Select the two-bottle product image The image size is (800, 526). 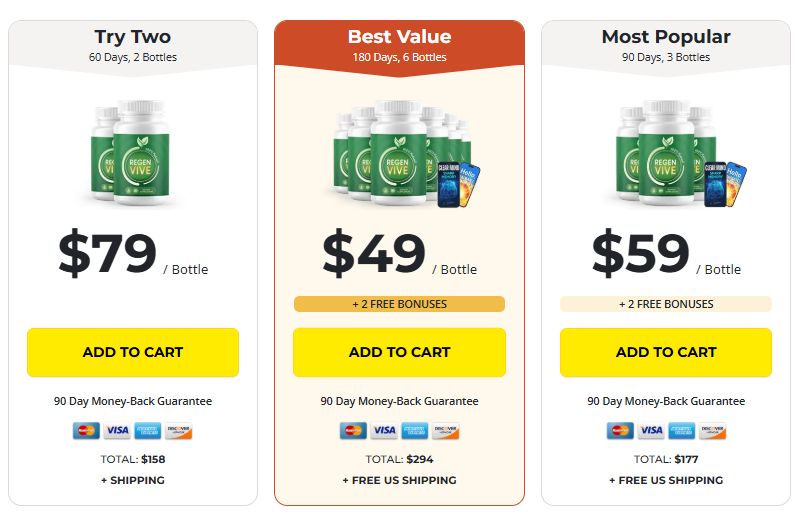pyautogui.click(x=131, y=153)
